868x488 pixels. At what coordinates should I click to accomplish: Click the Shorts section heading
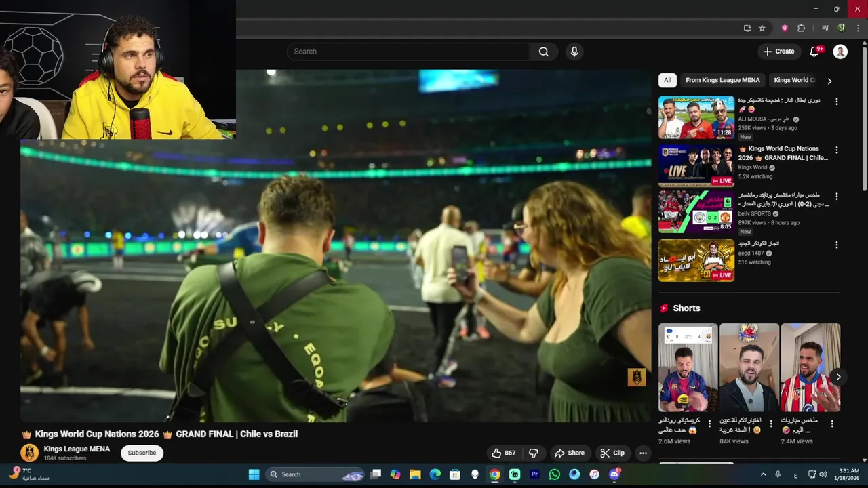click(x=686, y=308)
